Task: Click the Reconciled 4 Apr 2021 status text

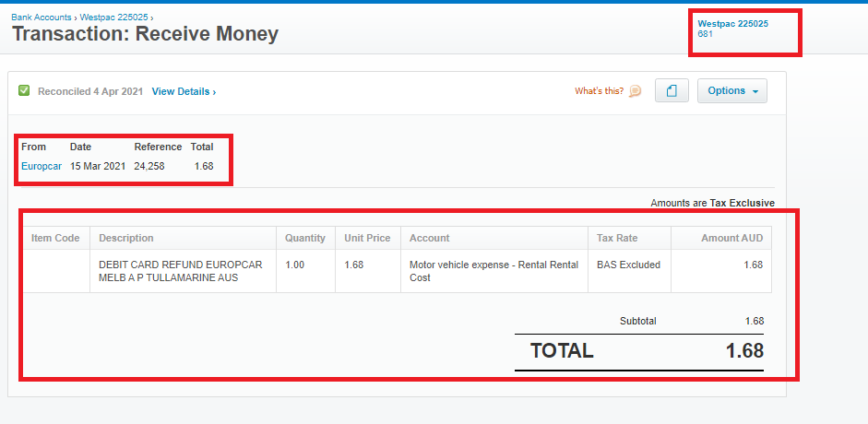Action: click(x=90, y=91)
